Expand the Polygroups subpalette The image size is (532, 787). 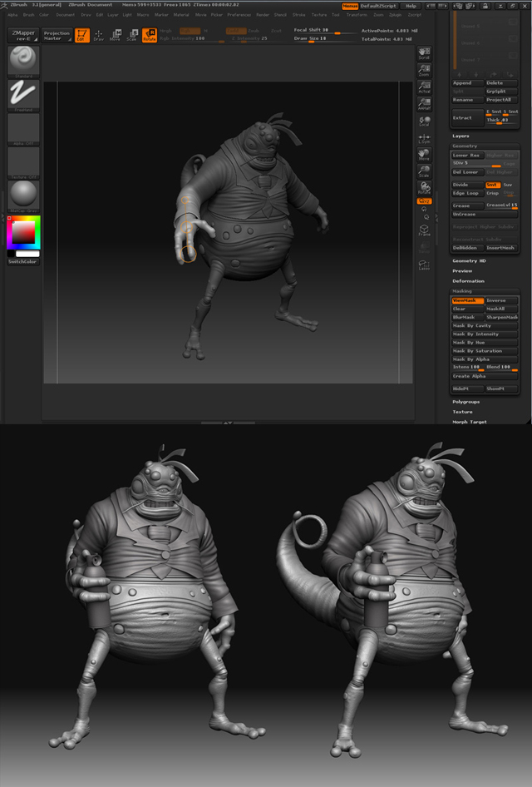point(465,402)
